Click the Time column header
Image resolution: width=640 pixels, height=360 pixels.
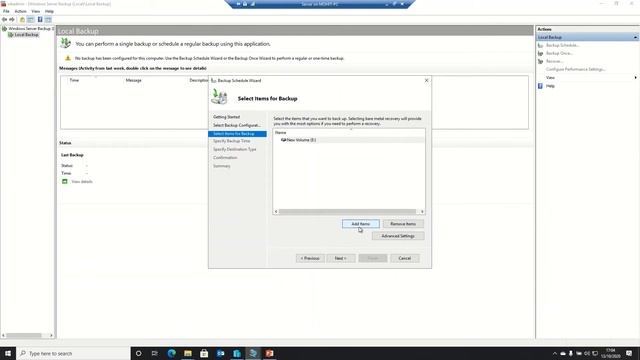[x=74, y=80]
